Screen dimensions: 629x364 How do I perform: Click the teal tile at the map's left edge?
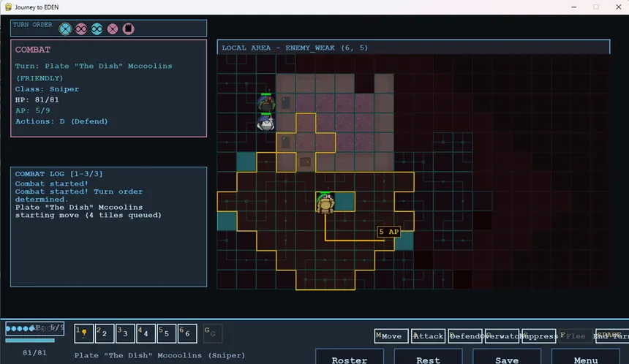click(227, 221)
